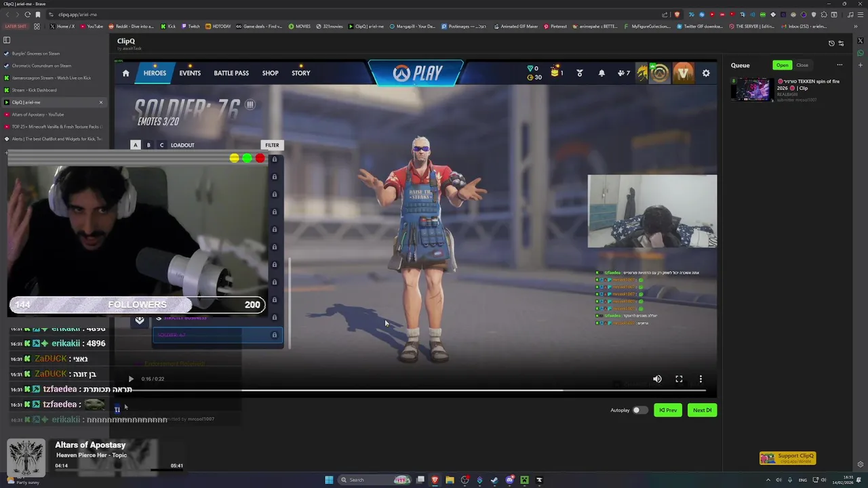
Task: Select the BATTLE PASS game menu tab
Action: (x=231, y=73)
